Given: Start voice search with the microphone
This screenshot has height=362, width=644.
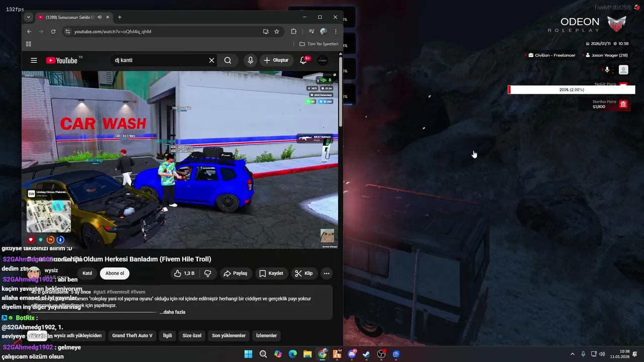Looking at the screenshot, I should pos(251,60).
